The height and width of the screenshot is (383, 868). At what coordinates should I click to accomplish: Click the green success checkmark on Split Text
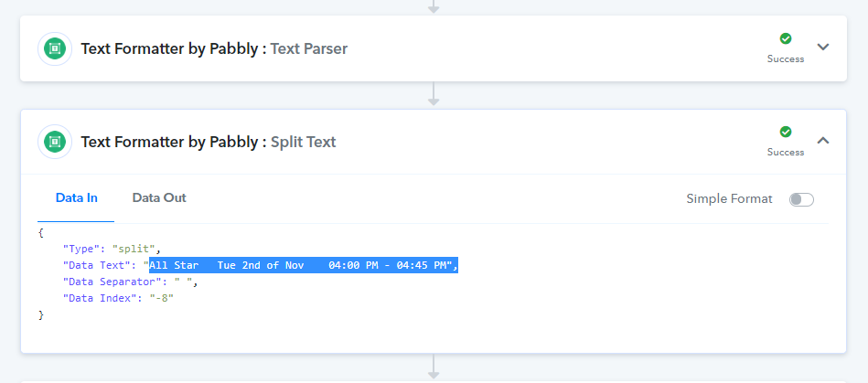click(786, 132)
